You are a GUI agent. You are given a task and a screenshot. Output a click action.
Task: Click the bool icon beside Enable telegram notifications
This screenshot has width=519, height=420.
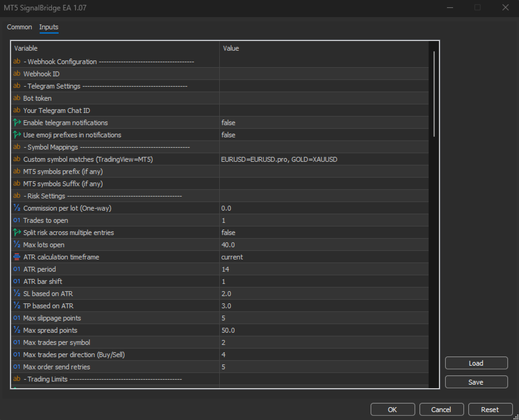(17, 123)
